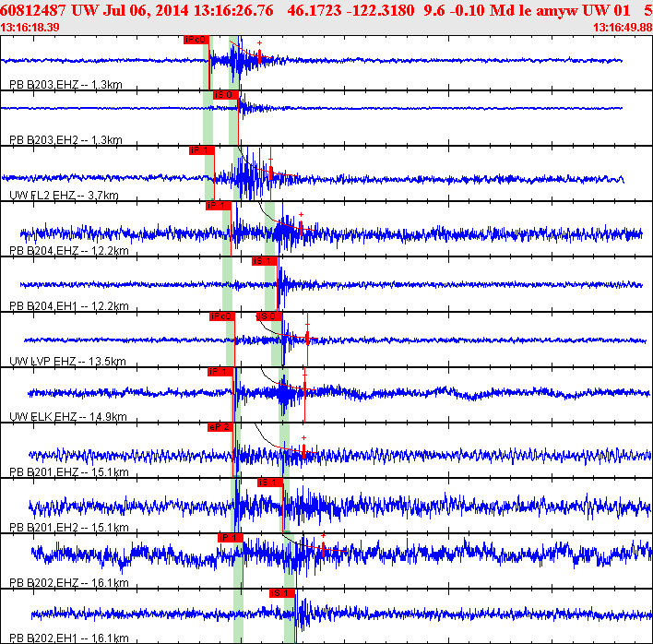The image size is (653, 644).
Task: Select the iP 1 pick flag on B204 EHZ
Action: (x=218, y=205)
